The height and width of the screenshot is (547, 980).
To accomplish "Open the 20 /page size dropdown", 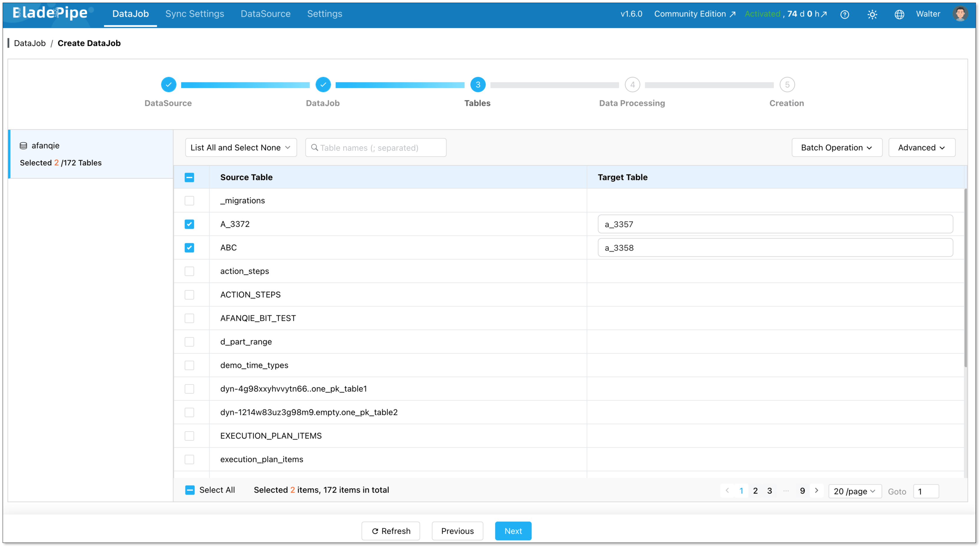I will [x=854, y=491].
